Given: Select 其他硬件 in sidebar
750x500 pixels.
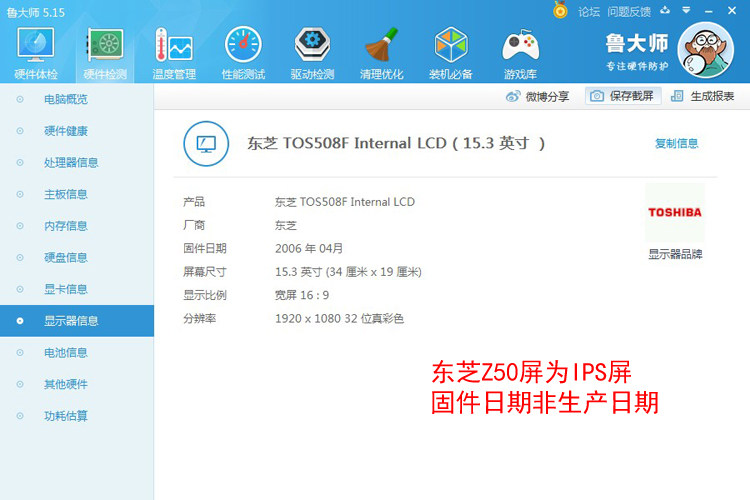Looking at the screenshot, I should [x=77, y=384].
